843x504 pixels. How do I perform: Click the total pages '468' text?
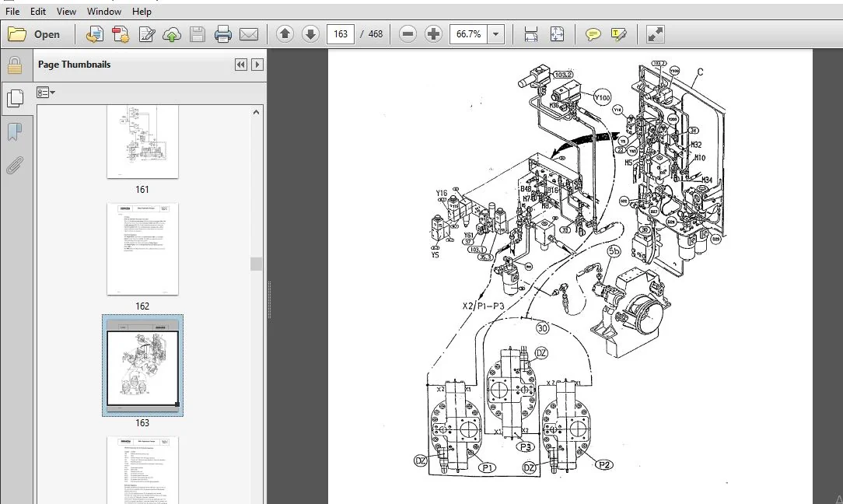(376, 34)
